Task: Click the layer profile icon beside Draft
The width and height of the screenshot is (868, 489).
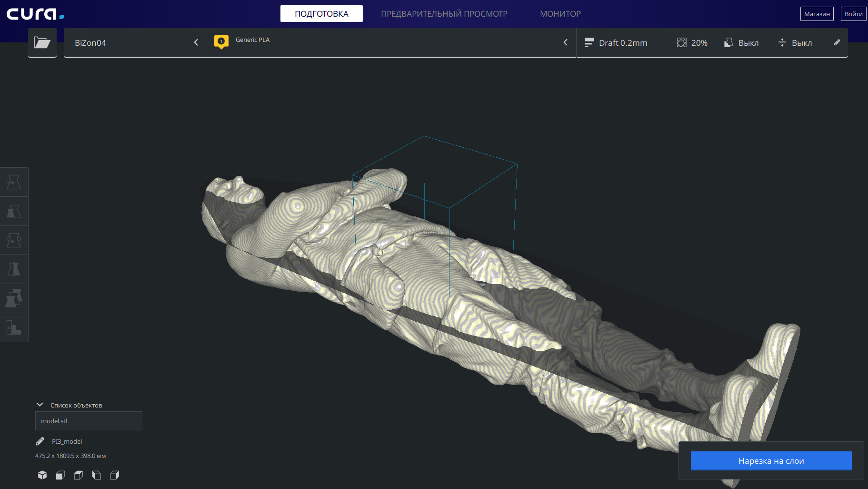Action: (x=589, y=43)
